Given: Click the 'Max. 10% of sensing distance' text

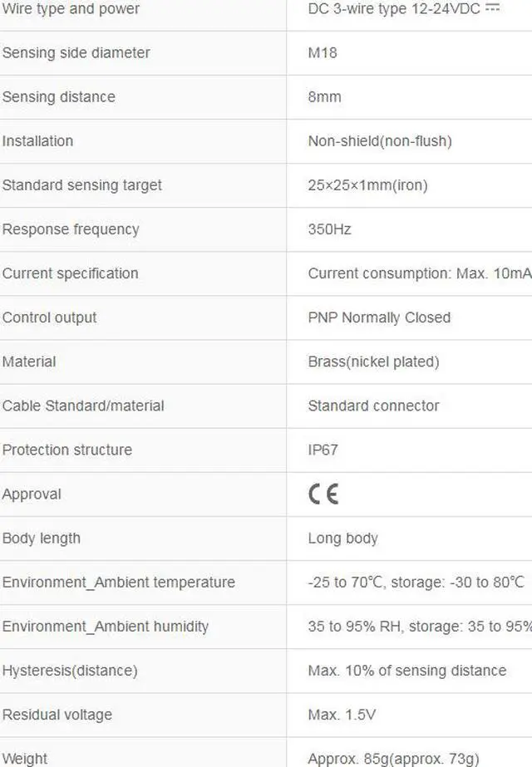Looking at the screenshot, I should pyautogui.click(x=406, y=670).
